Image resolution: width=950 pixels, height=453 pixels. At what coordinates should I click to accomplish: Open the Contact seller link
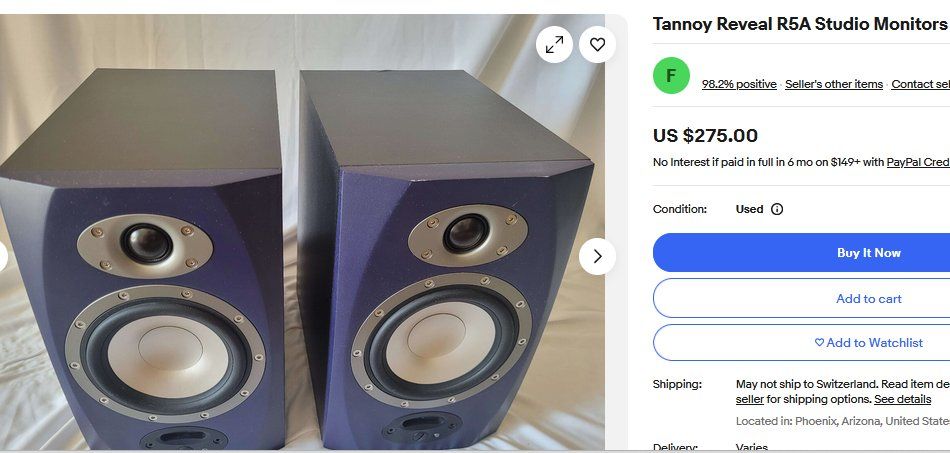tap(920, 84)
